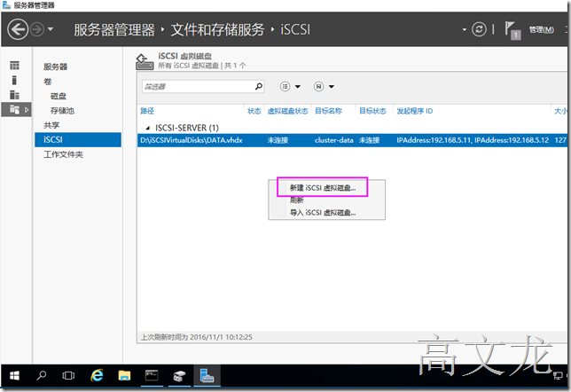Select the local server icon in left strip
Screen dimensions: 571x392
(14, 80)
